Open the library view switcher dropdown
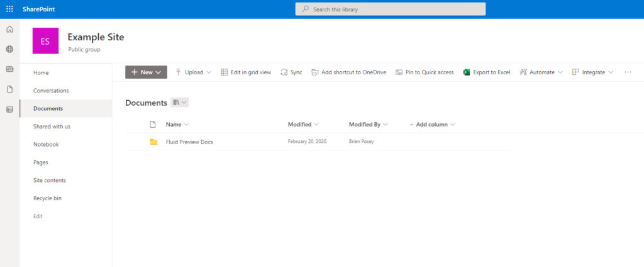 (x=179, y=103)
